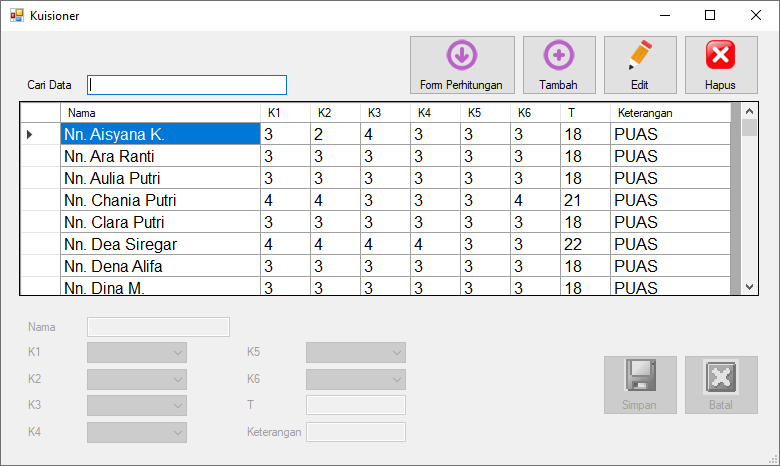Click the Tambah plus icon
Screen dimensions: 780x466
tap(558, 55)
